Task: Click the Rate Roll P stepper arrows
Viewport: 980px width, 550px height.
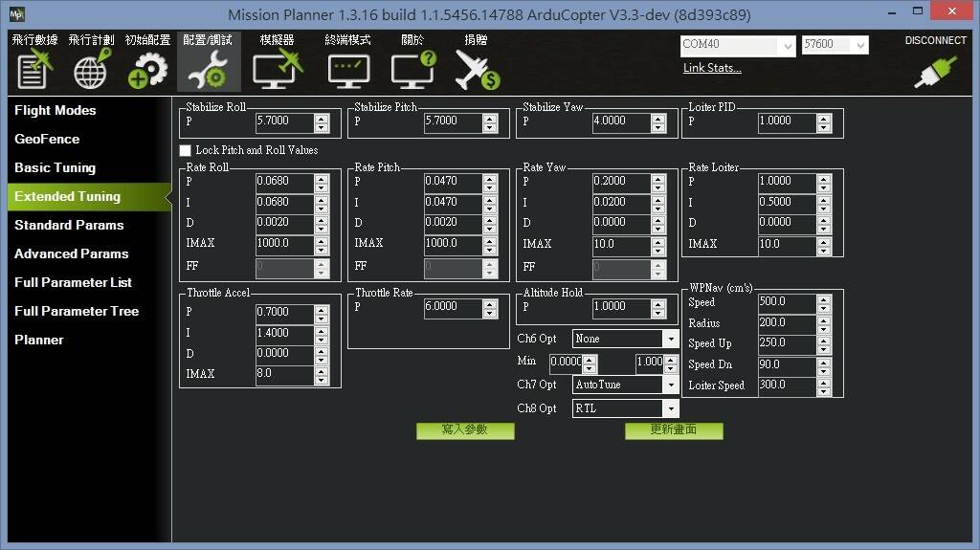Action: coord(322,183)
